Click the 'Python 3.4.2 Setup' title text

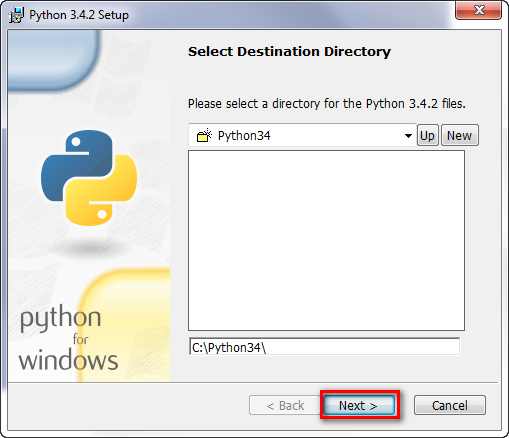tap(79, 15)
